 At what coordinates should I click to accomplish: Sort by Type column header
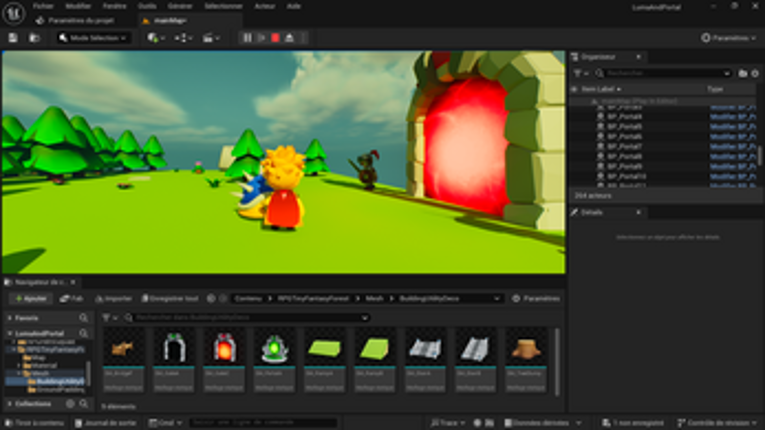tap(715, 89)
